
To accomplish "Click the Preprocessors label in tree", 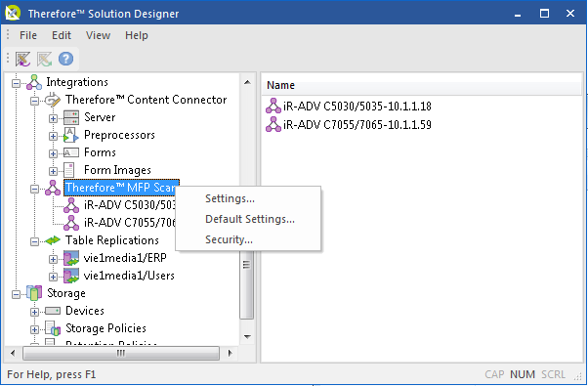I will [119, 135].
